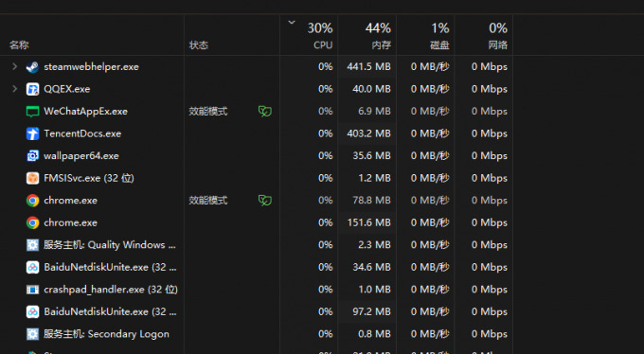Click the 441.5 MB memory value

tap(368, 66)
